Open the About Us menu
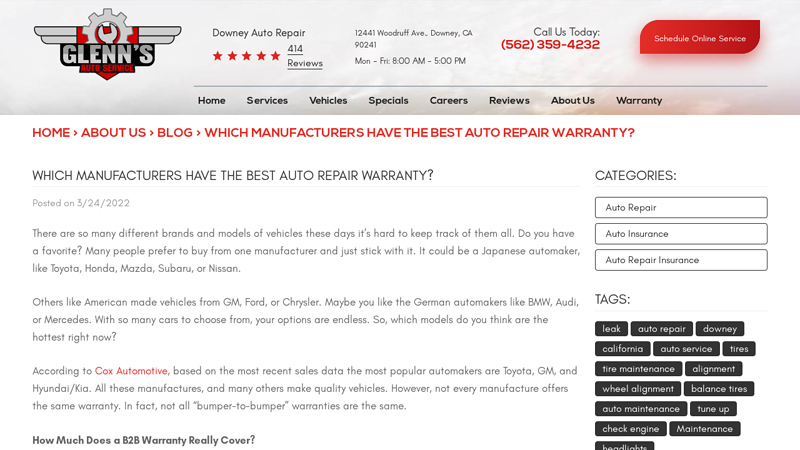 click(572, 101)
